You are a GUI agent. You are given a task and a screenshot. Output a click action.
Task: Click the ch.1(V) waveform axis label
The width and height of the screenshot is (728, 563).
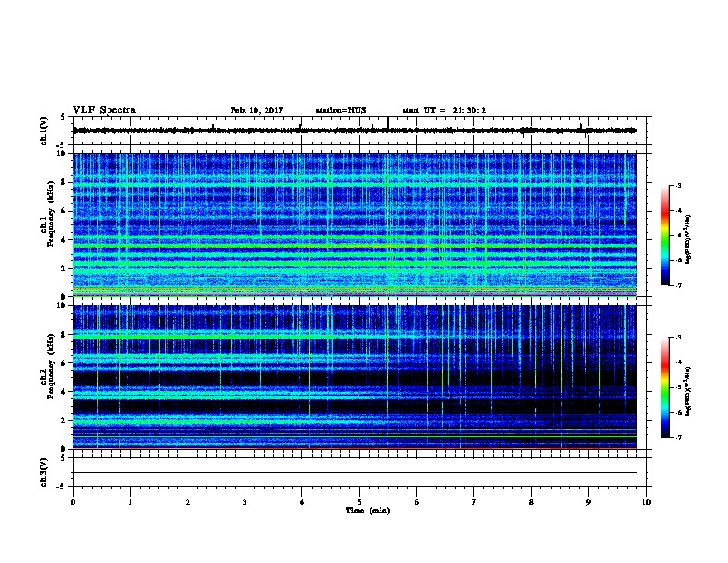pos(44,131)
